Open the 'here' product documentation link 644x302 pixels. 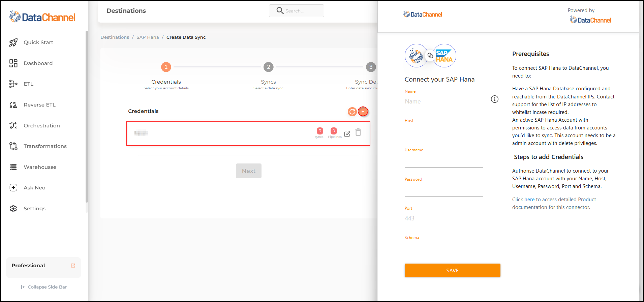click(529, 200)
